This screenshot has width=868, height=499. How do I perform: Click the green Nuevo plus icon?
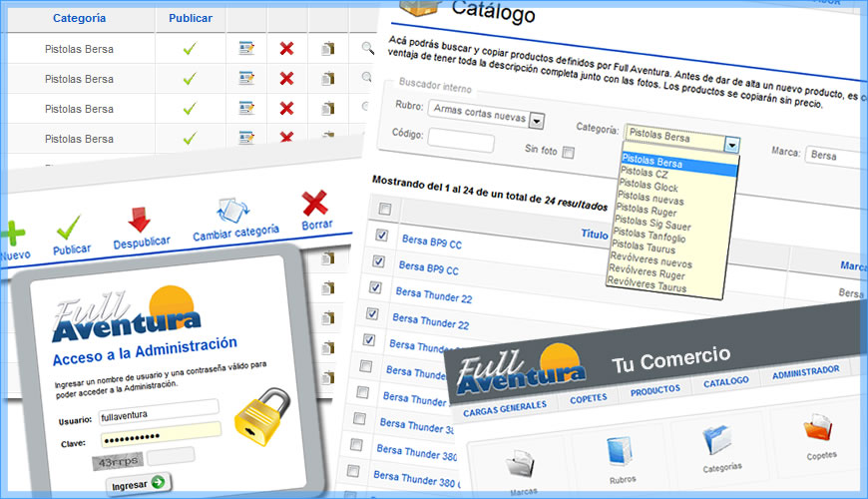[12, 234]
